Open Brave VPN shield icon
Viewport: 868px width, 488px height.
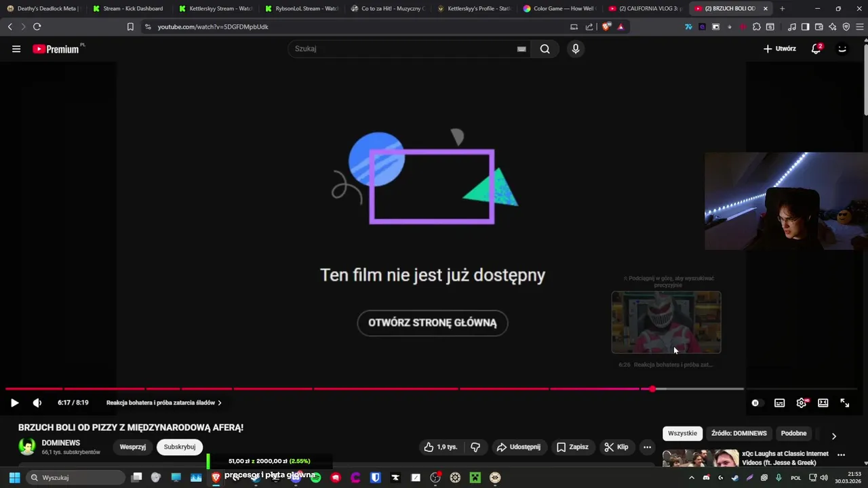[846, 26]
